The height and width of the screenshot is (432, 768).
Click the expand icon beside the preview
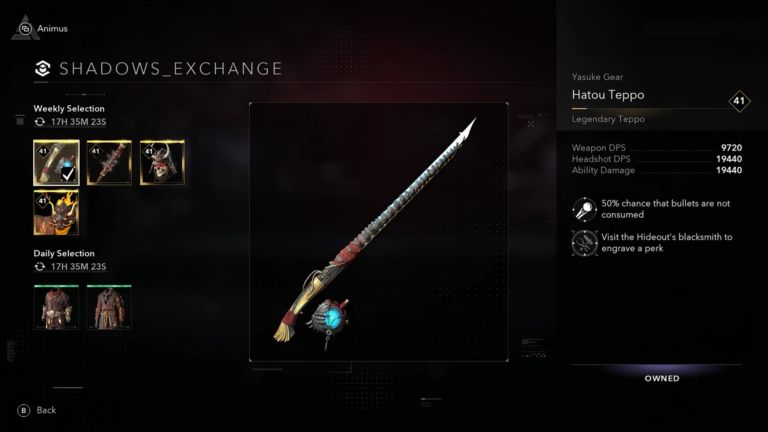[x=531, y=124]
